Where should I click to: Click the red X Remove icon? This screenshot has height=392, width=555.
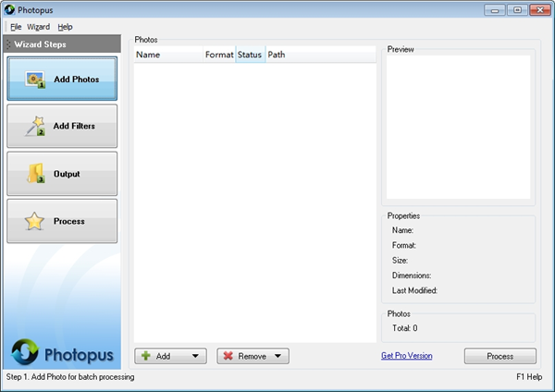point(228,356)
